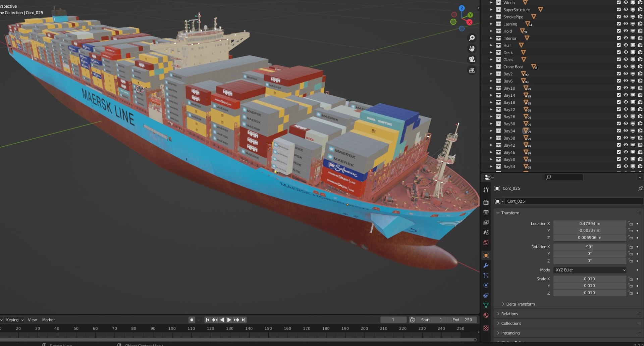This screenshot has height=346, width=644.
Task: Expand the Hold collection tree arrow
Action: [x=491, y=31]
